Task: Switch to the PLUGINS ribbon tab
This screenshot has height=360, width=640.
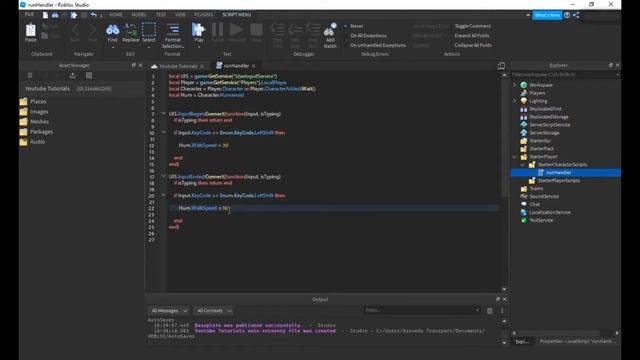Action: 203,15
